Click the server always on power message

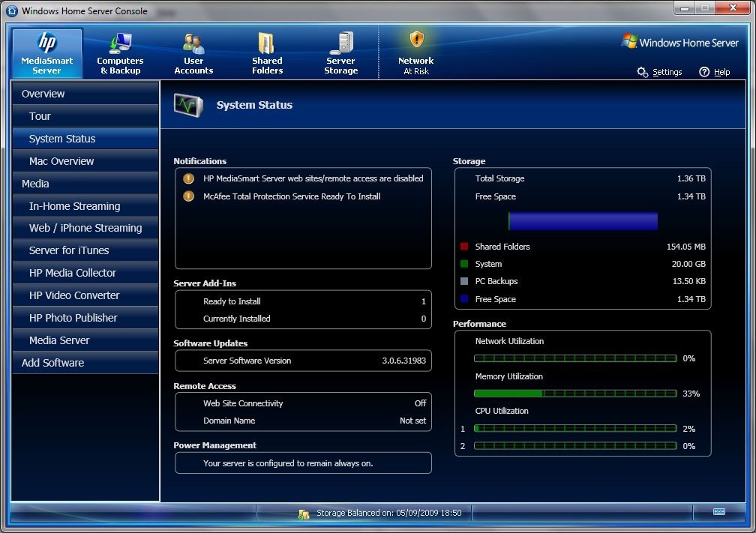(288, 463)
